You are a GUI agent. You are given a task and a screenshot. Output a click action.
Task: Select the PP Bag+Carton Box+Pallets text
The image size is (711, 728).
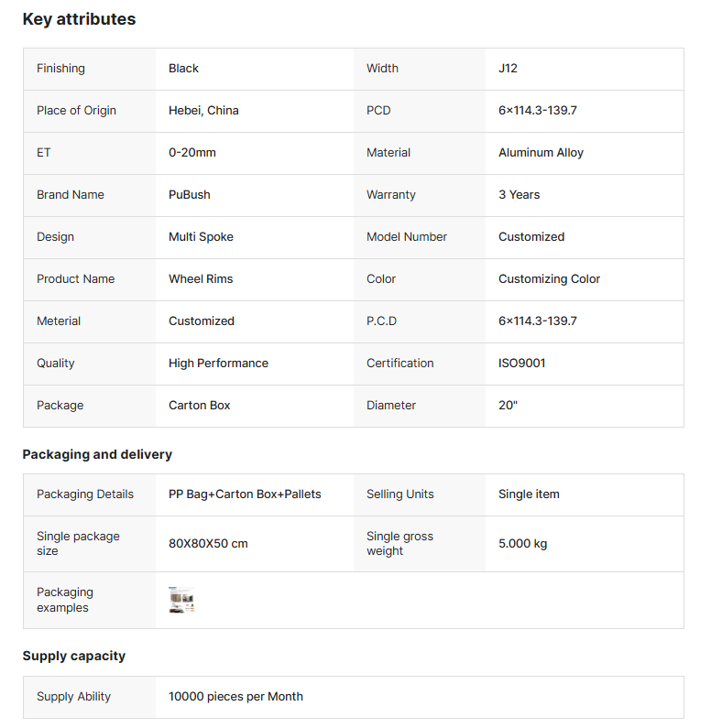coord(245,494)
